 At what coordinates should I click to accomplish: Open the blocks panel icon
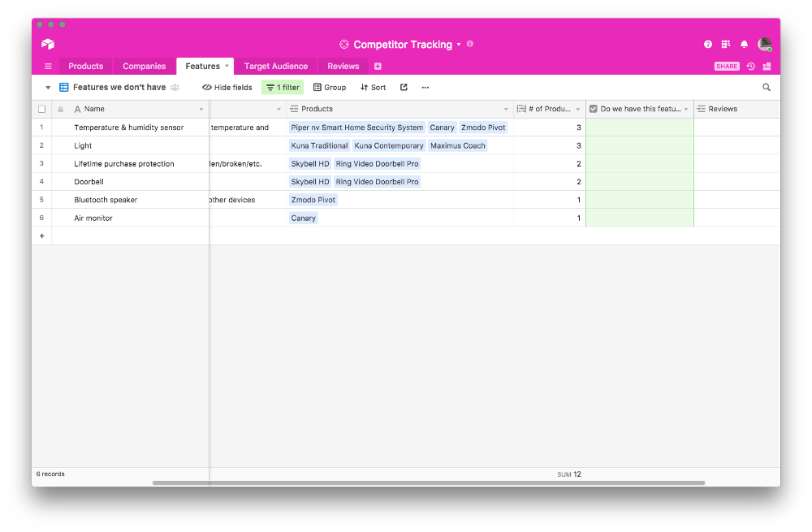(767, 67)
